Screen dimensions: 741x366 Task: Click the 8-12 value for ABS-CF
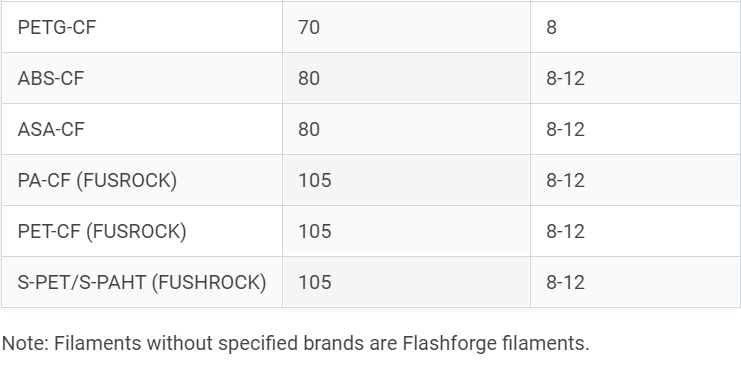566,78
